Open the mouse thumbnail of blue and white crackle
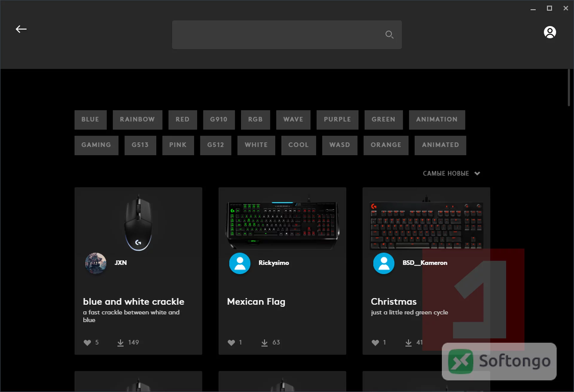 (138, 223)
